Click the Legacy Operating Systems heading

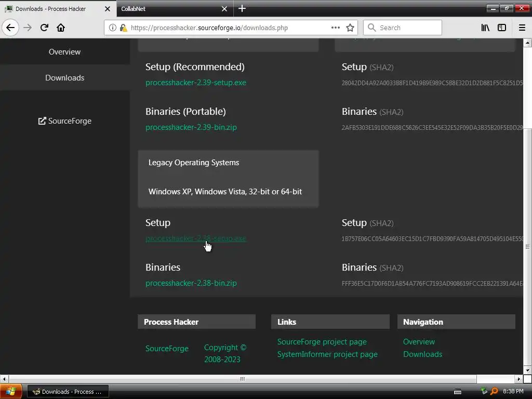194,163
